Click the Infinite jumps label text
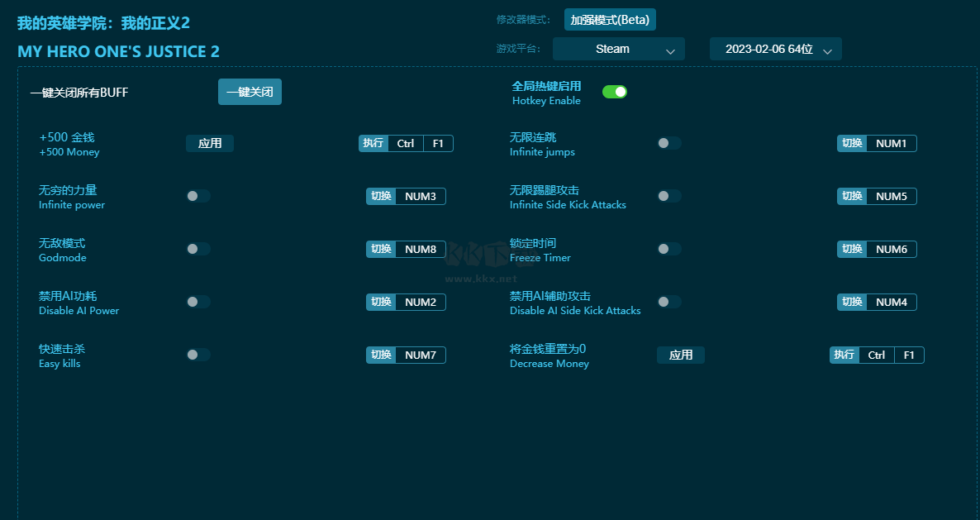Screen dimensions: 980x520 pyautogui.click(x=542, y=152)
